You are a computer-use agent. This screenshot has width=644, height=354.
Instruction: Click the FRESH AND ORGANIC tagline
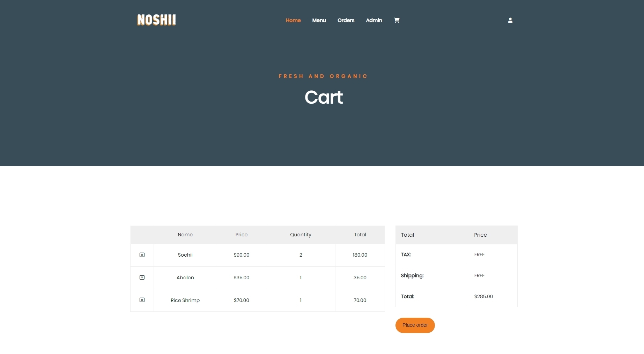pyautogui.click(x=323, y=76)
